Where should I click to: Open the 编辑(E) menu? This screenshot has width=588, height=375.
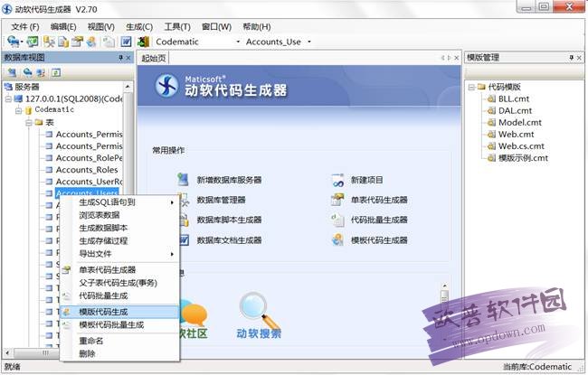(63, 27)
